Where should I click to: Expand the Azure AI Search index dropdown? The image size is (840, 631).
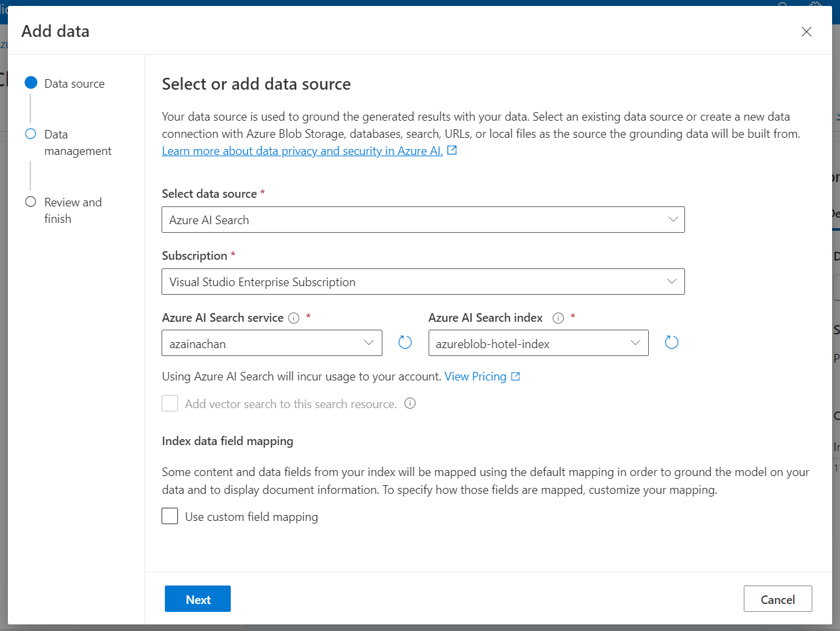click(x=538, y=343)
